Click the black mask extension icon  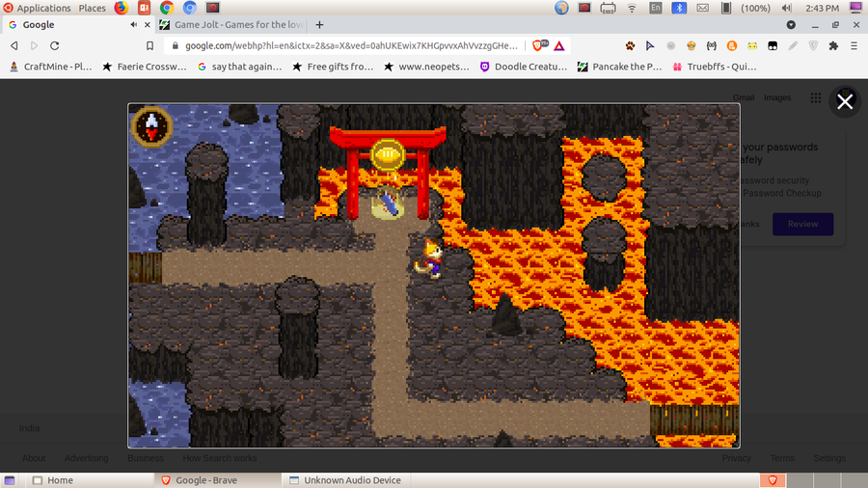point(773,46)
